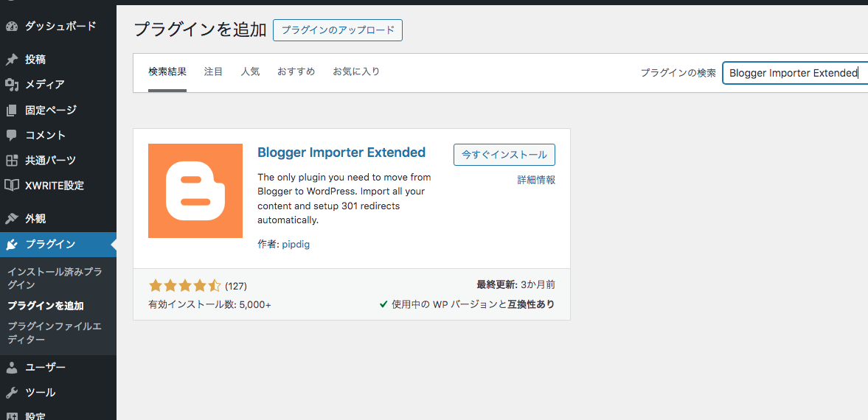Image resolution: width=868 pixels, height=420 pixels.
Task: Click the wrench icon beside ツール
Action: click(12, 393)
